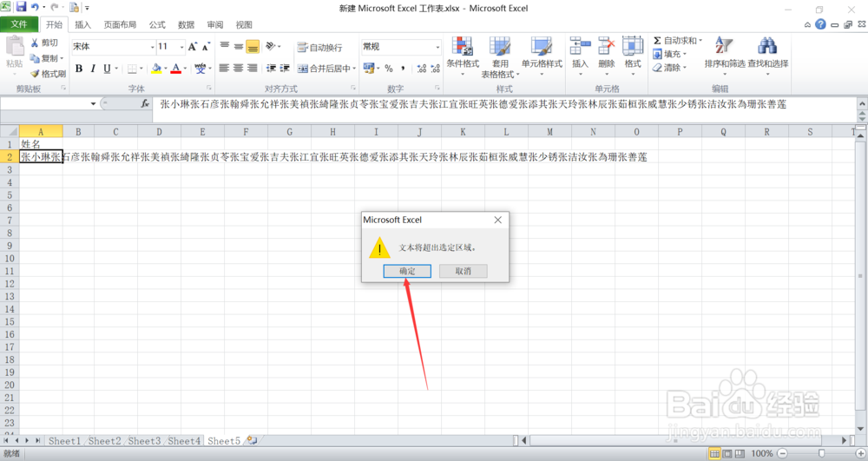Click the Undo icon in quick access toolbar
868x461 pixels.
(36, 7)
